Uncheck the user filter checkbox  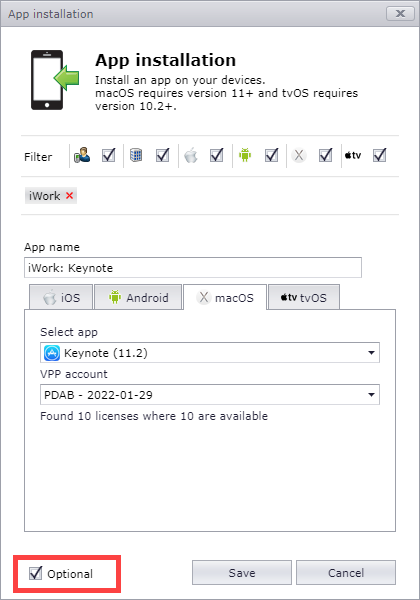point(109,155)
